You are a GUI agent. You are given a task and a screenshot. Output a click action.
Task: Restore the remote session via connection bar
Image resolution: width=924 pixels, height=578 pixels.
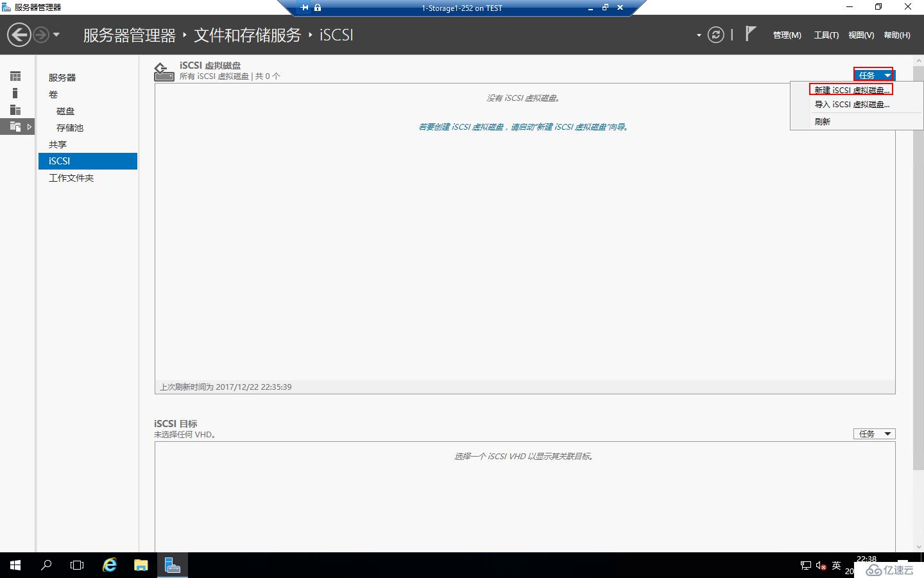(605, 8)
